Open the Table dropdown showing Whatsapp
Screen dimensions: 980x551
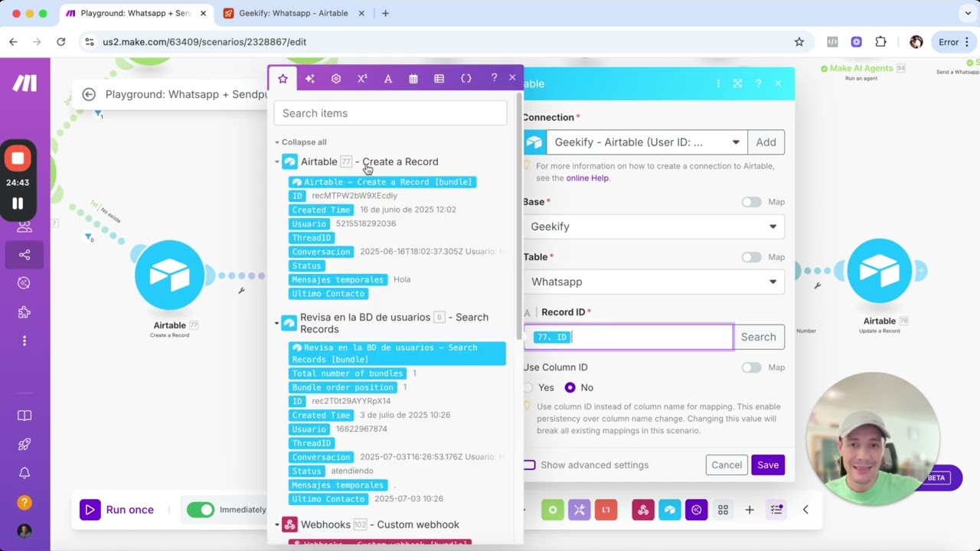654,282
